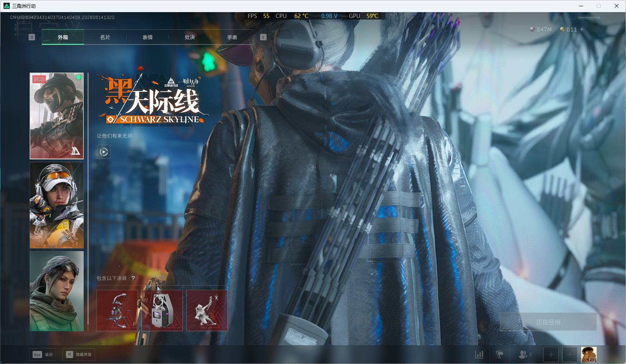Close the 三角洲行动 window

click(x=617, y=6)
